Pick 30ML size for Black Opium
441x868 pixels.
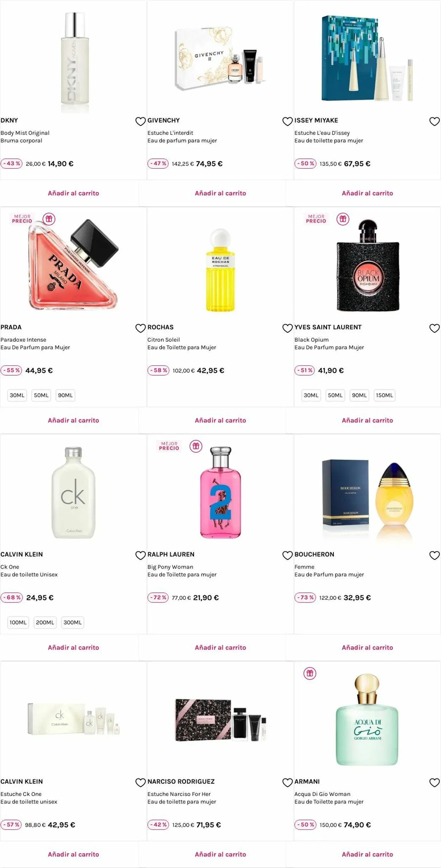pos(311,395)
